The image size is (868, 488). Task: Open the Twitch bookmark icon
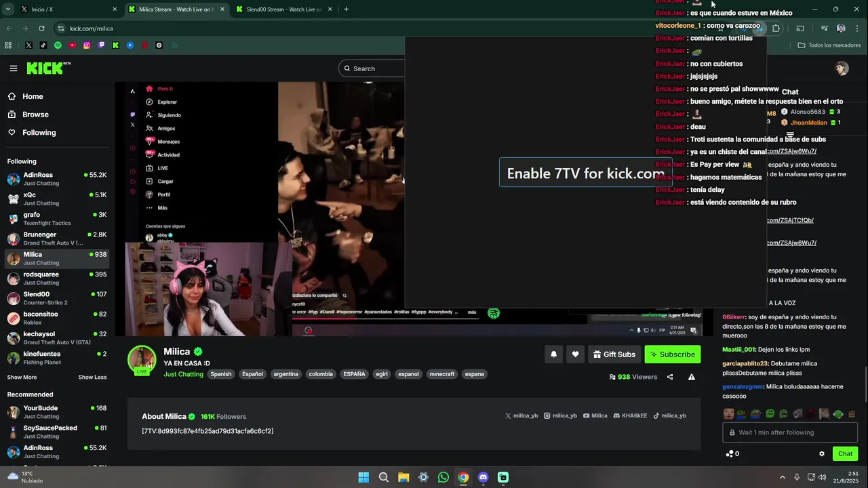102,45
